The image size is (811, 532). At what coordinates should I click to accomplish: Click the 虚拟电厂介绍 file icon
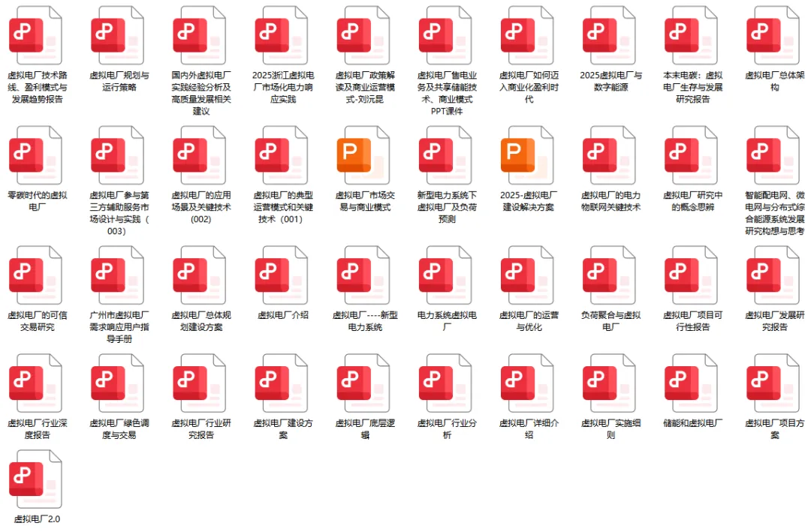[282, 275]
